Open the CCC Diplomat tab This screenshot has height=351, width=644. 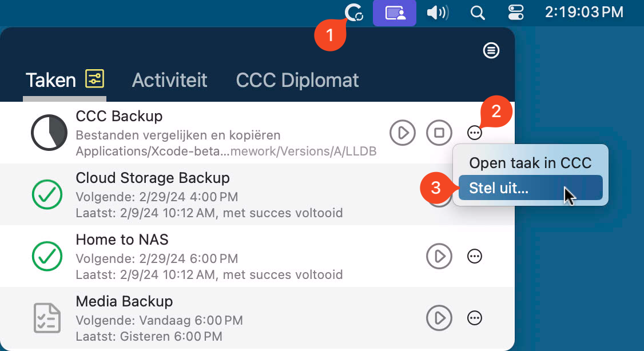point(297,80)
